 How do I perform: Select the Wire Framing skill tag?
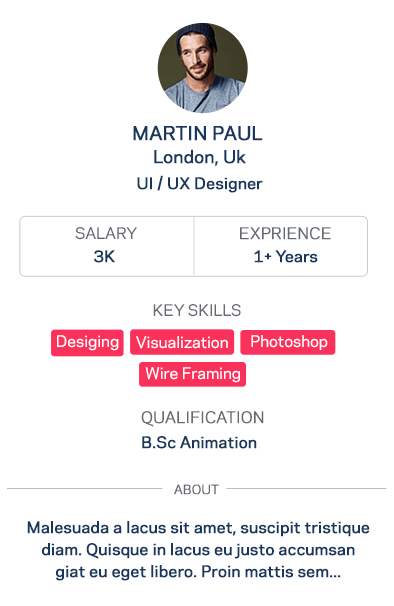click(193, 374)
